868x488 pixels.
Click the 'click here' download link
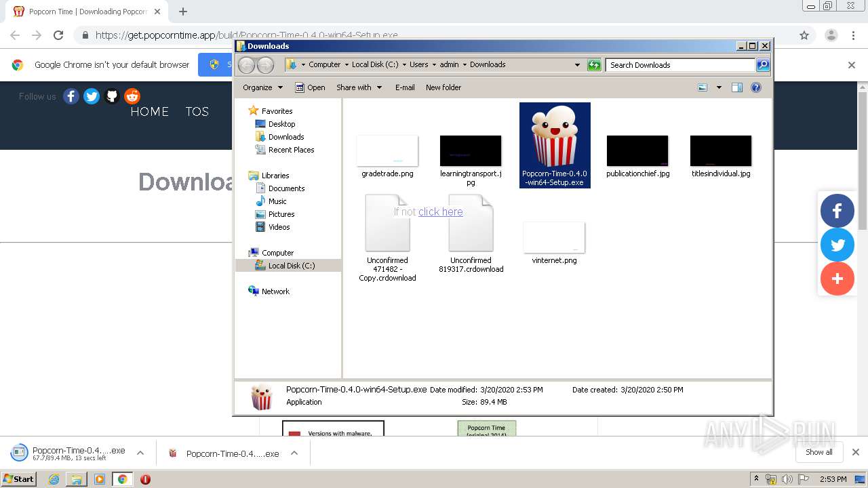coord(441,211)
